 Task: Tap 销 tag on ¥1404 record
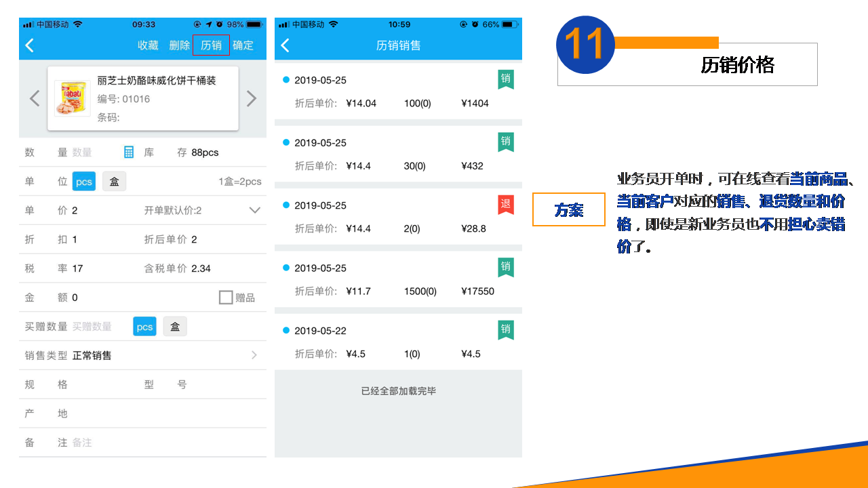click(505, 79)
